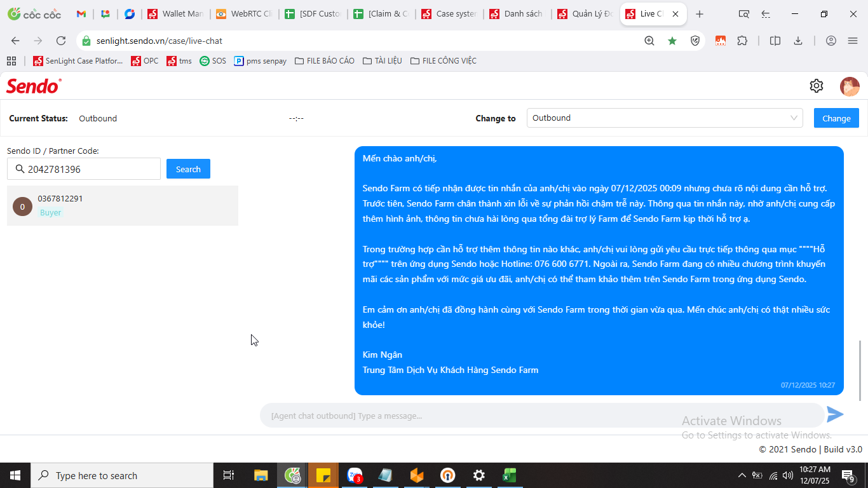
Task: Open the tab search icon in title bar
Action: 744,14
